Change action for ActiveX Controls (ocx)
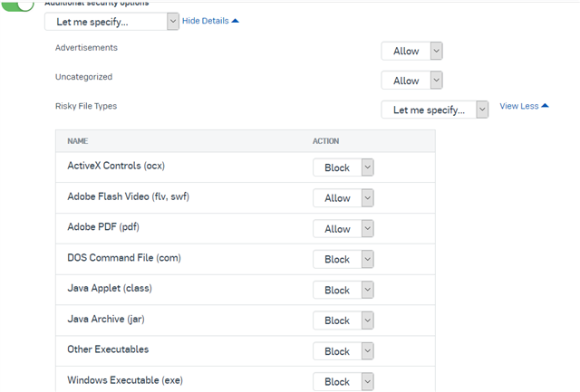This screenshot has width=580, height=392. 343,167
